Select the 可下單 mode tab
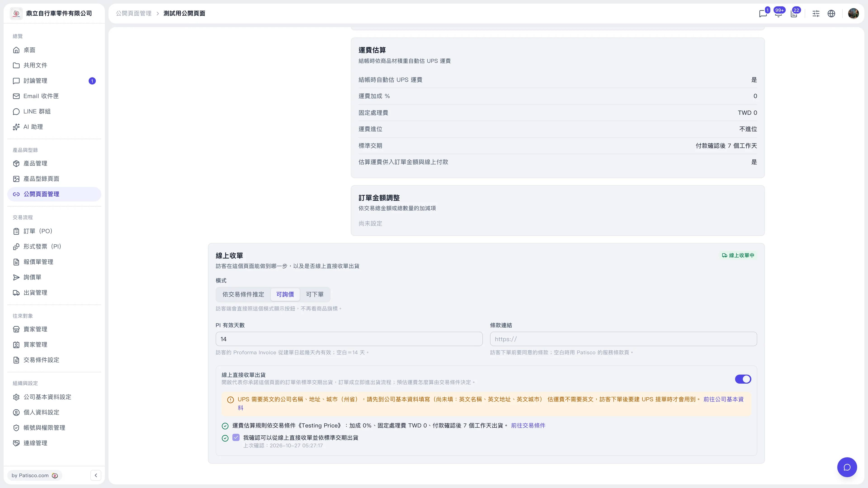The height and width of the screenshot is (488, 868). 315,294
